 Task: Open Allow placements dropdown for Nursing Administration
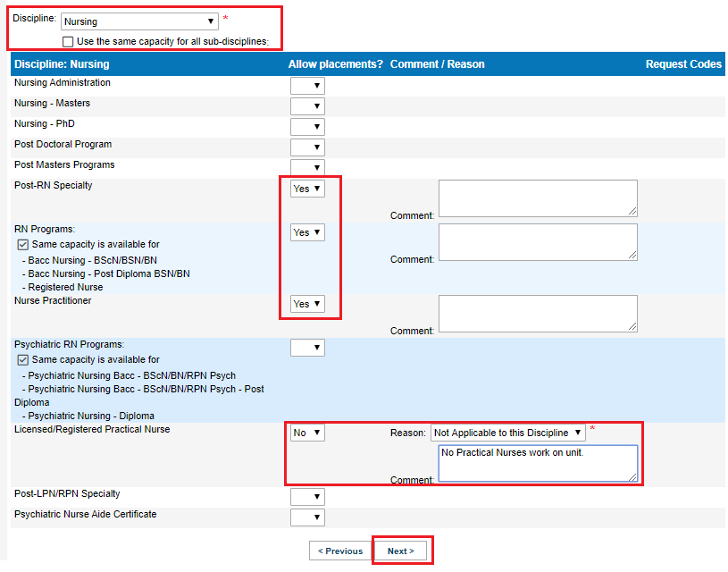[307, 86]
